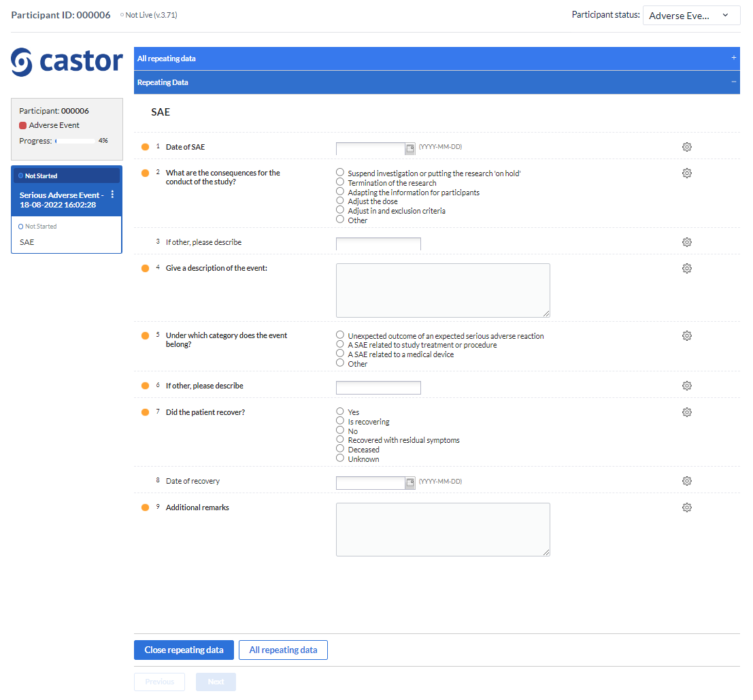Click the All repeating data button at bottom
The height and width of the screenshot is (700, 753).
(x=283, y=650)
